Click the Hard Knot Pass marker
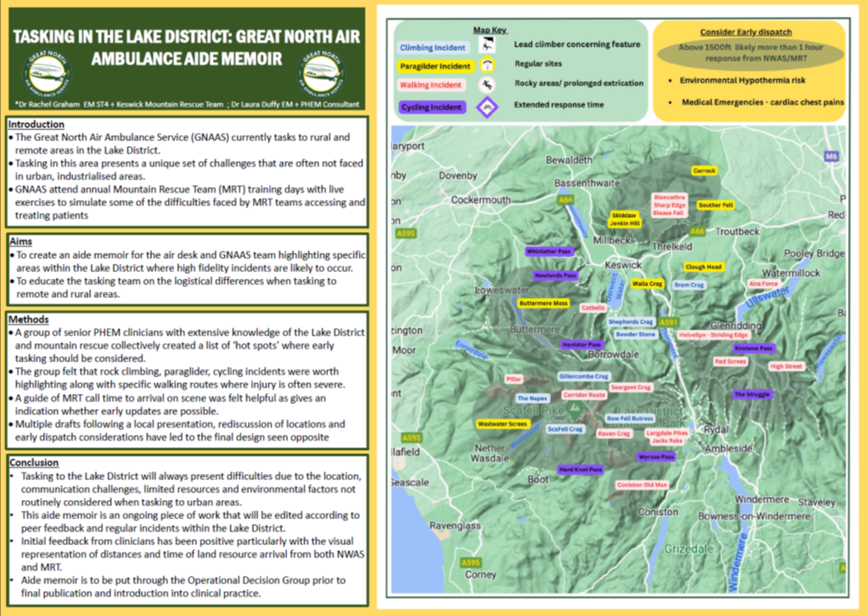Image resolution: width=868 pixels, height=616 pixels. pyautogui.click(x=580, y=470)
